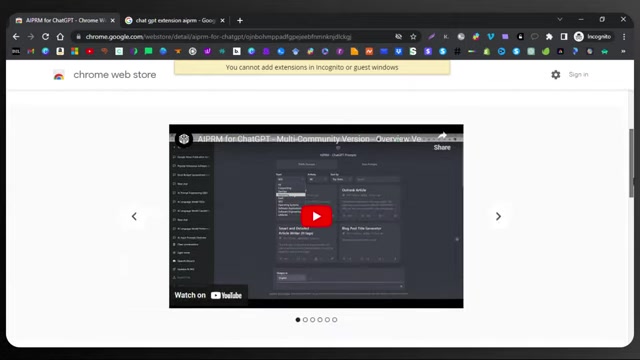Open the Gmail bookmark icon
Image resolution: width=640 pixels, height=360 pixels.
pyautogui.click(x=31, y=51)
